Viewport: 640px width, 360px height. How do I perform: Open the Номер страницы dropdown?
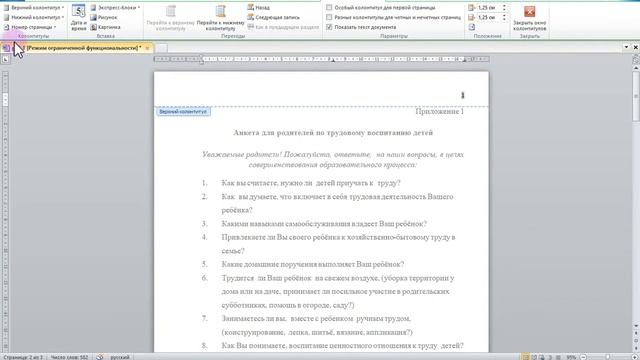click(x=30, y=27)
